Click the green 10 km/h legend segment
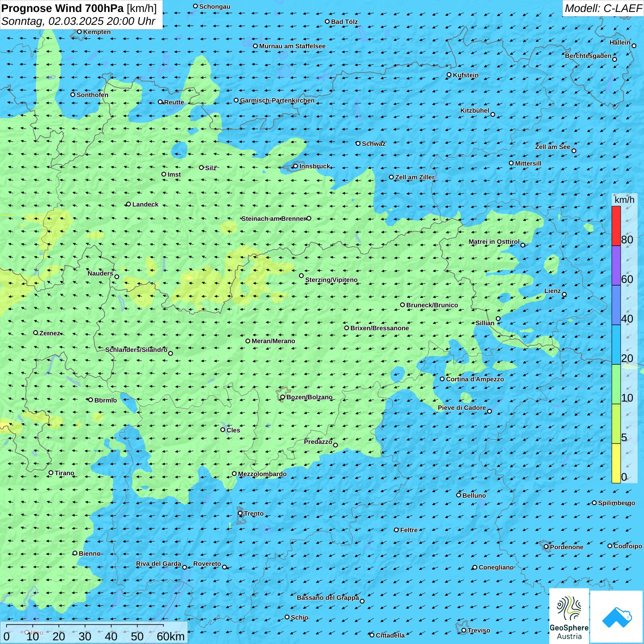The width and height of the screenshot is (644, 644). click(616, 384)
